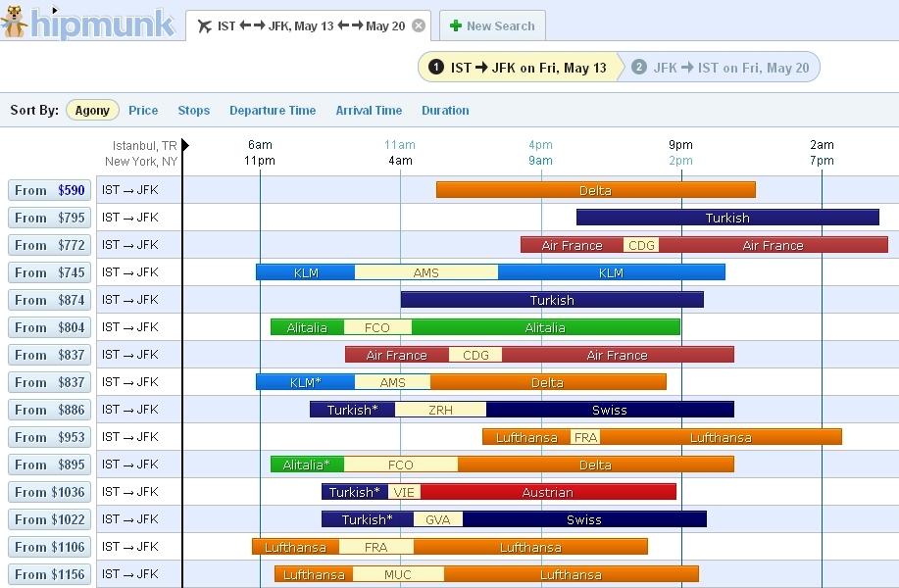This screenshot has width=899, height=588.
Task: Close the IST to JFK search tab
Action: click(x=420, y=25)
